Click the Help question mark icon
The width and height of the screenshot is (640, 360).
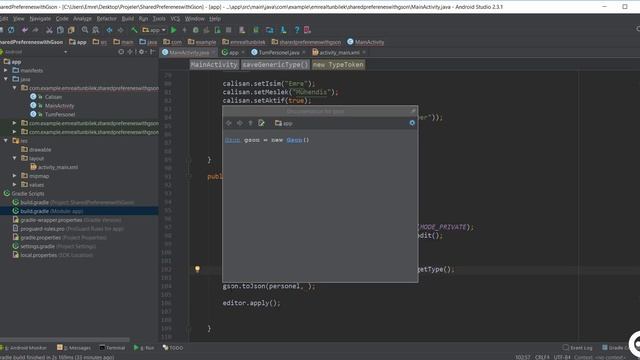297,30
